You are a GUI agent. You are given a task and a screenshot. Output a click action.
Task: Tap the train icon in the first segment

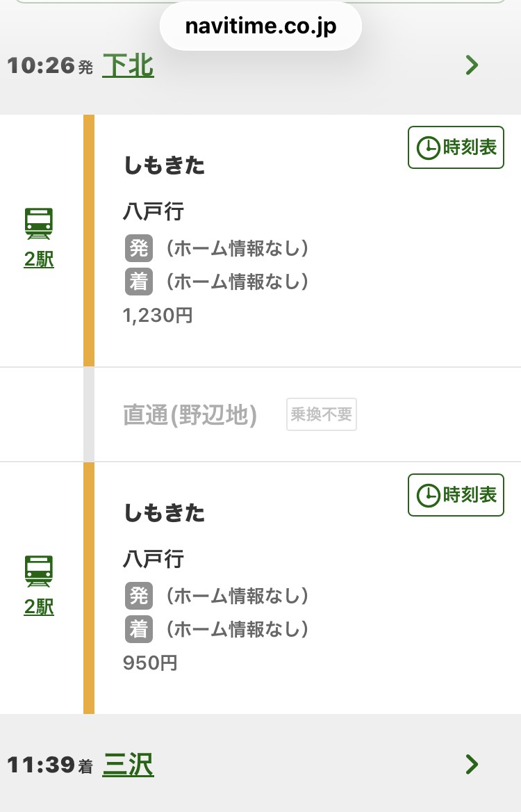(x=39, y=224)
